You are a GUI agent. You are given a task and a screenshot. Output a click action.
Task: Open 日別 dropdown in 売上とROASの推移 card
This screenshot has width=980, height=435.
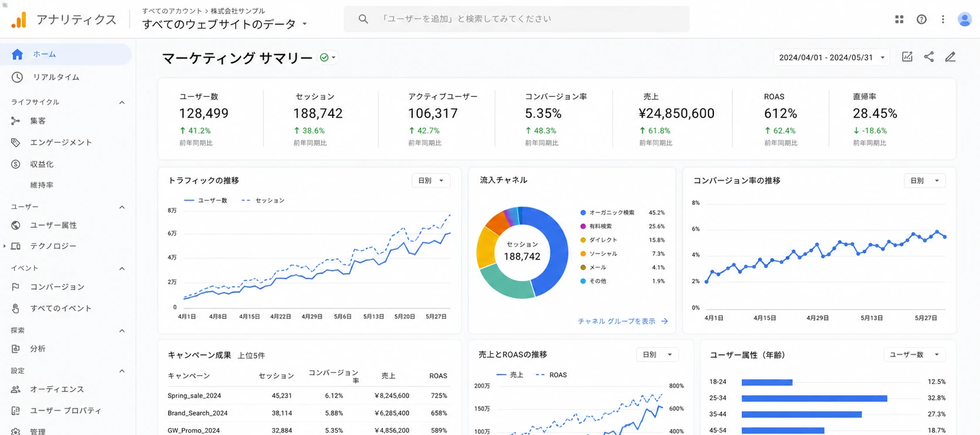coord(657,354)
